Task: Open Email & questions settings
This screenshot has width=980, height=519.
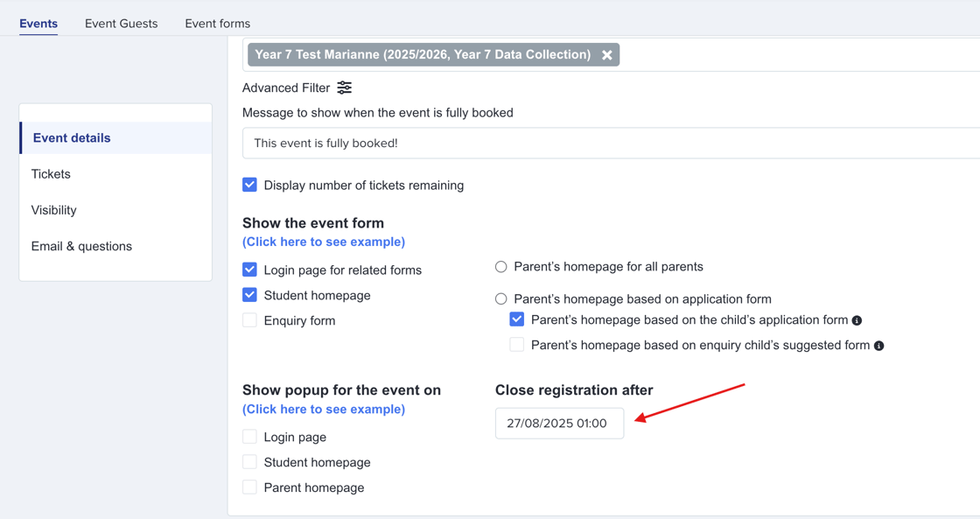Action: (81, 246)
